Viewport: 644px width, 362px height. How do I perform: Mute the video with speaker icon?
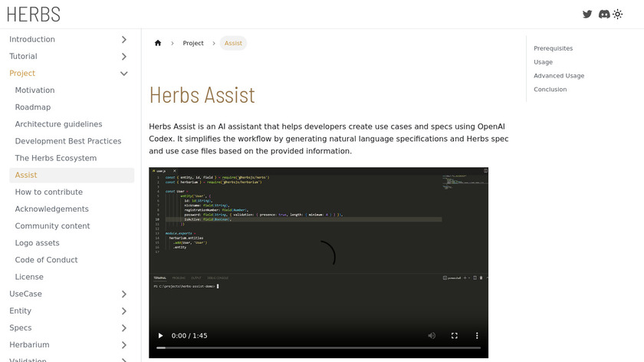[x=432, y=336]
